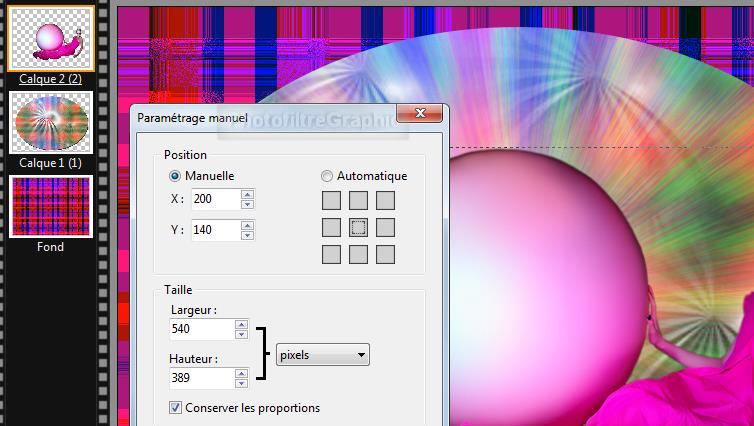754x426 pixels.
Task: Select the Fond background layer thumbnail
Action: coord(51,206)
